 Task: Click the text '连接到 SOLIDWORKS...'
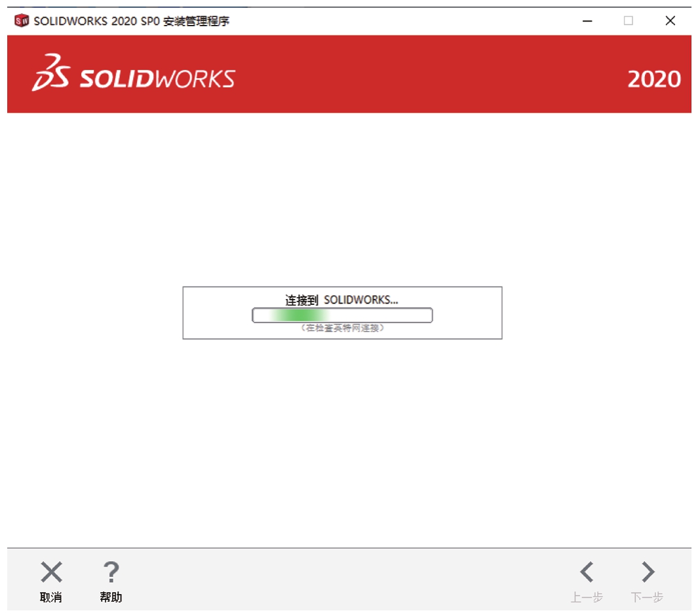341,300
